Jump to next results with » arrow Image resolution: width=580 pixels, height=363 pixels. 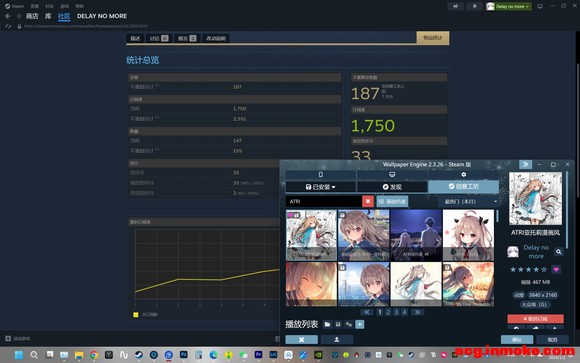click(417, 312)
